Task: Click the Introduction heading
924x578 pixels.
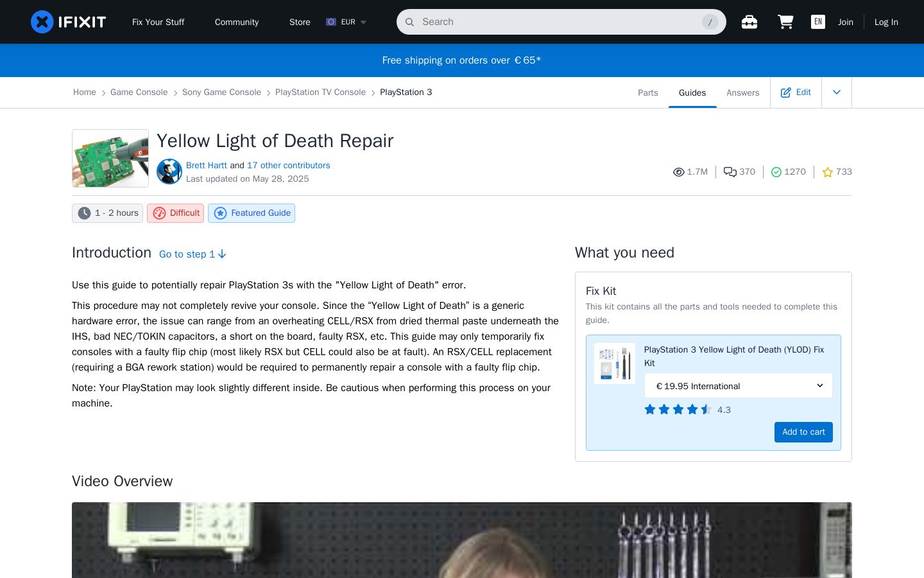Action: 112,253
